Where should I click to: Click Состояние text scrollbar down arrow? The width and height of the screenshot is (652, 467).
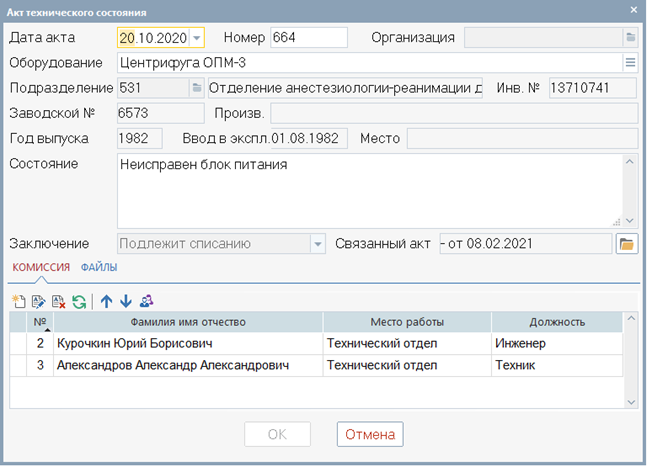pyautogui.click(x=630, y=221)
